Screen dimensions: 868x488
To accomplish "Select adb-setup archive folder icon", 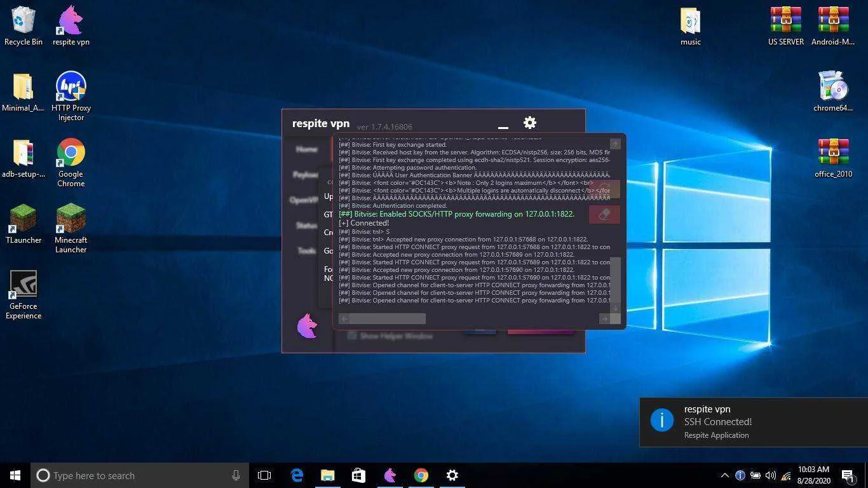I will 24,158.
